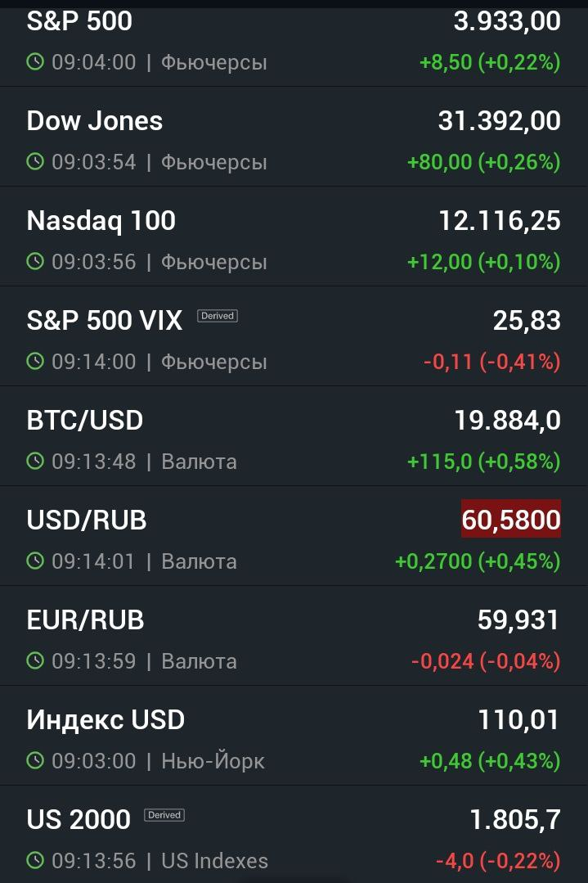Click the clock icon beside 09:13:56
588x883 pixels.
(x=35, y=860)
